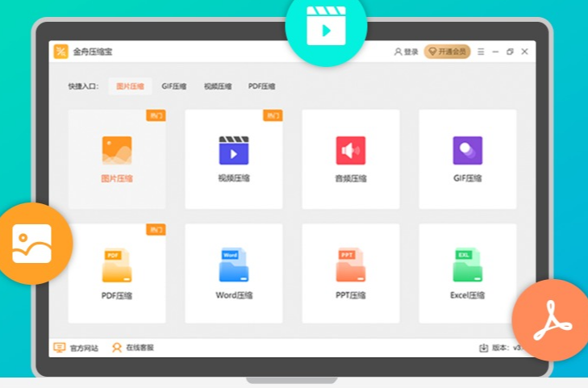Click the Word压缩 tile label
The image size is (588, 388).
pyautogui.click(x=234, y=295)
